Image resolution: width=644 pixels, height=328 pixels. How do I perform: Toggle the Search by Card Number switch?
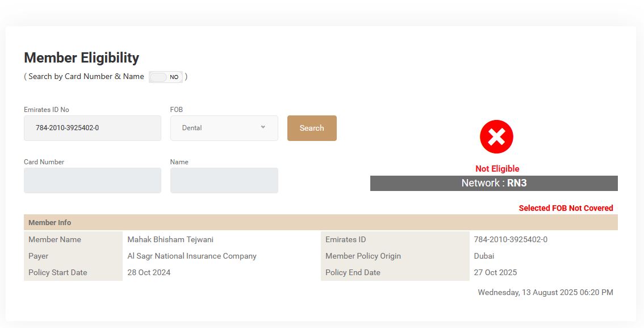pos(166,77)
